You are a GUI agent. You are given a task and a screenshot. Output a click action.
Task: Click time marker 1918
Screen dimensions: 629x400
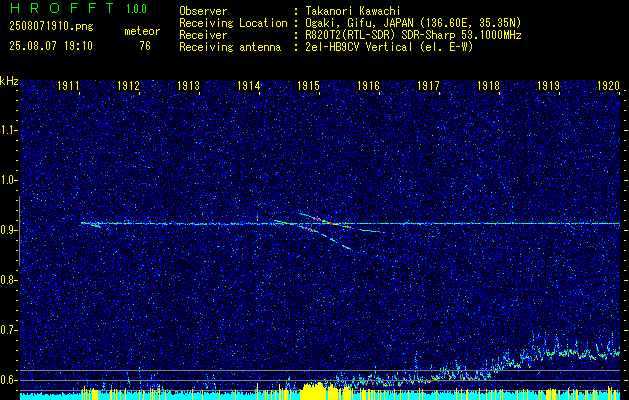[488, 85]
